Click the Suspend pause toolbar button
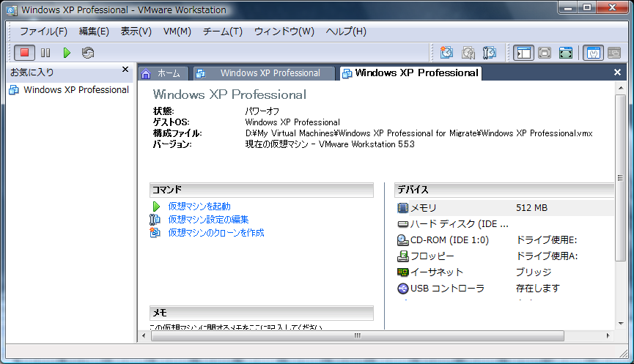The image size is (634, 364). [x=45, y=53]
